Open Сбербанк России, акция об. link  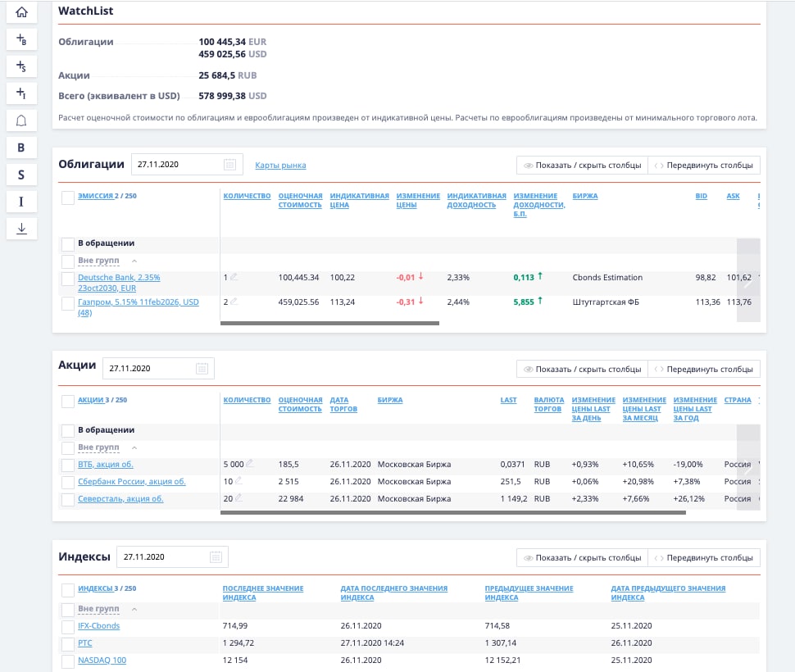(x=132, y=481)
